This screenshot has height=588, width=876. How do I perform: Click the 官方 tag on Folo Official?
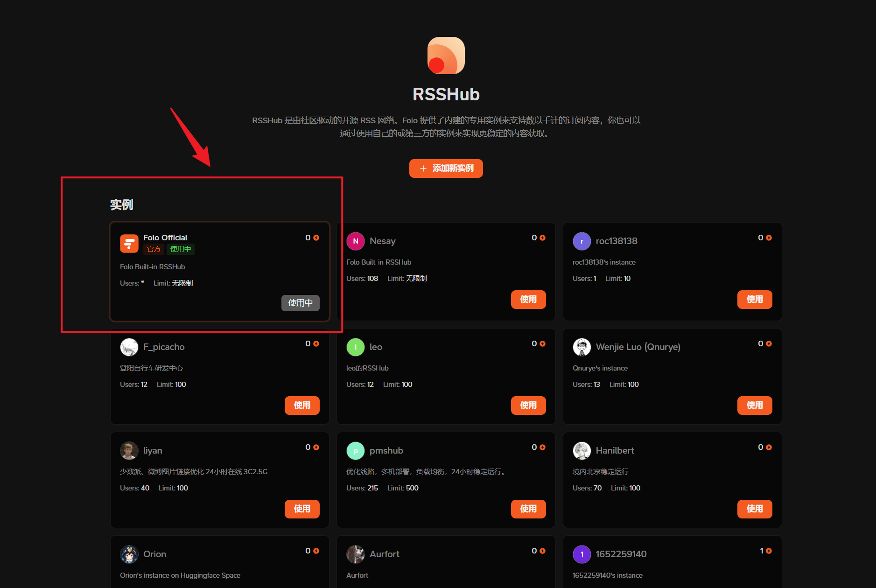tap(154, 249)
